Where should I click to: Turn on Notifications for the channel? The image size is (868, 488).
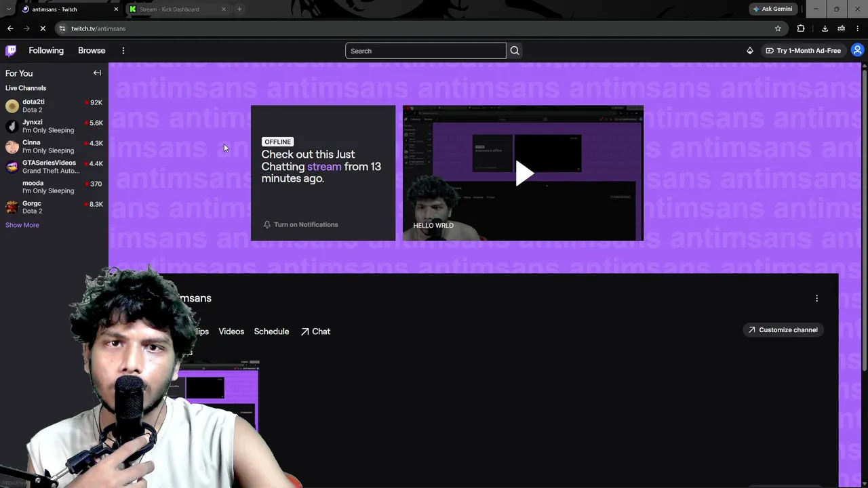[300, 224]
